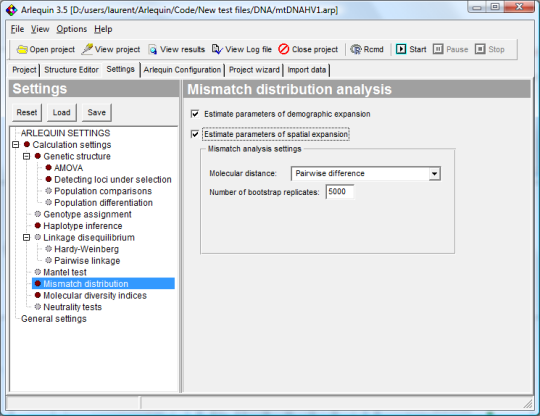This screenshot has width=540, height=416.
Task: Click the View Log file icon
Action: [x=217, y=49]
